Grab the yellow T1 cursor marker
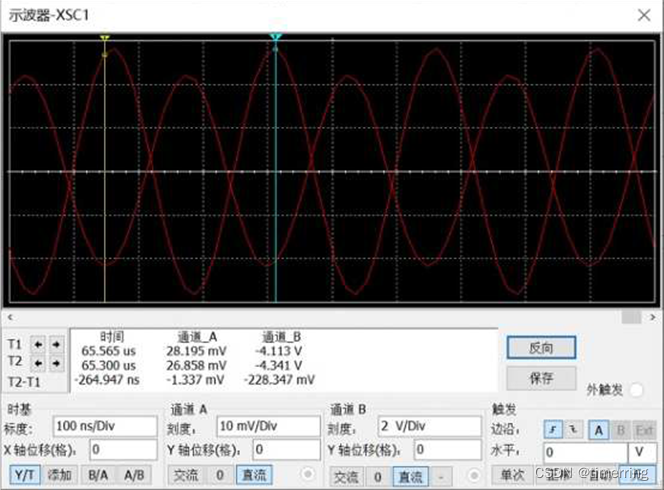The height and width of the screenshot is (490, 664). point(105,39)
